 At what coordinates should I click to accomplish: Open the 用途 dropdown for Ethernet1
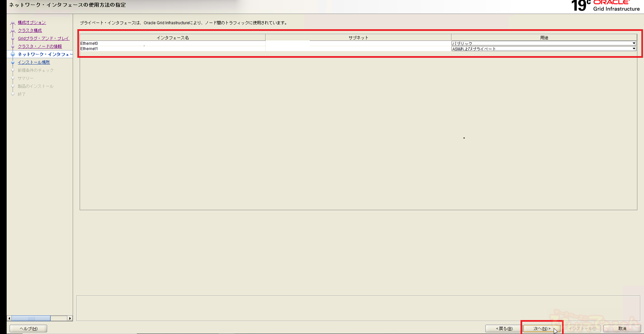coord(634,49)
